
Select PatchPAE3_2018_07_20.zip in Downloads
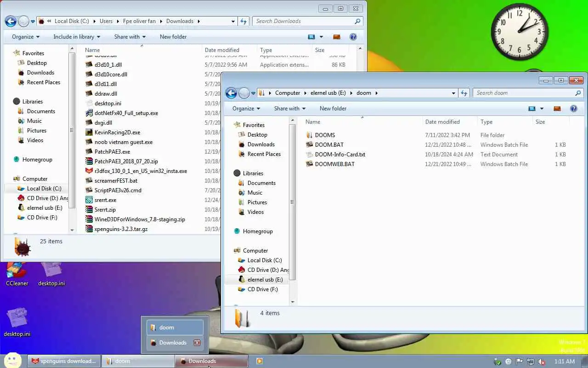coord(126,161)
